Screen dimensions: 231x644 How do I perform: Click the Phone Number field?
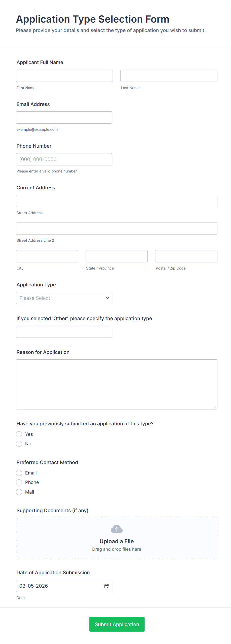tap(64, 159)
